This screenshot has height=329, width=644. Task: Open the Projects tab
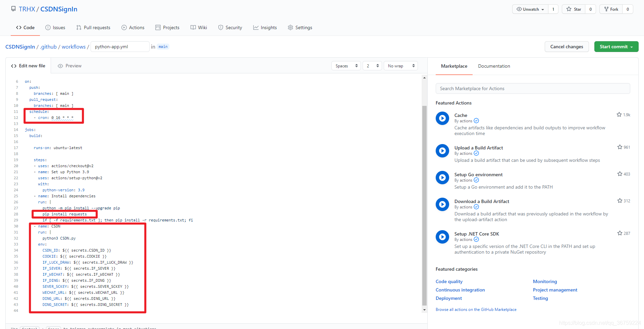(167, 27)
